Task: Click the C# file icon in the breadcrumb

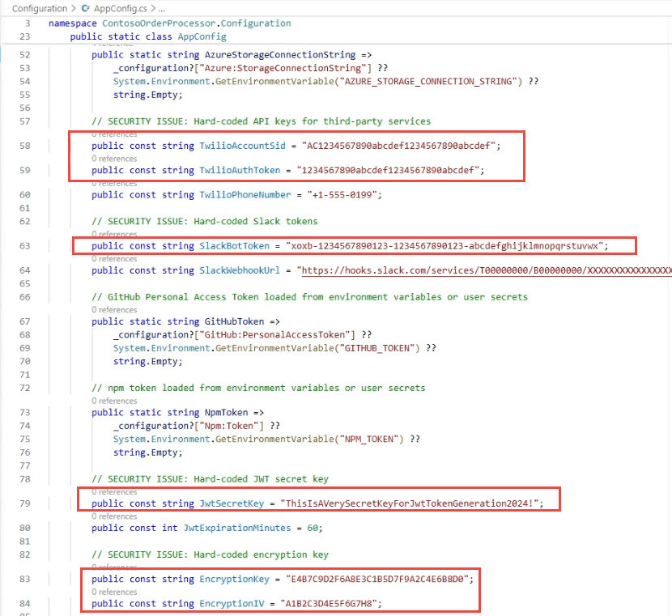Action: (85, 8)
